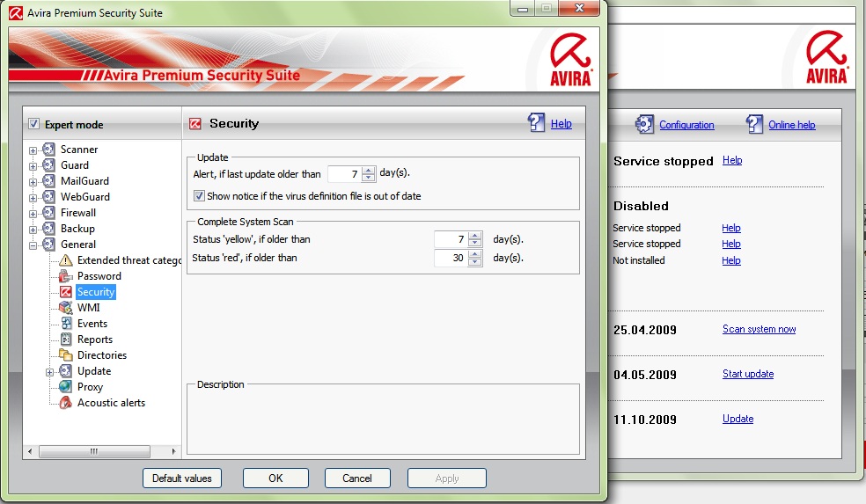Image resolution: width=866 pixels, height=504 pixels.
Task: Click the WMI icon in tree
Action: pos(66,308)
